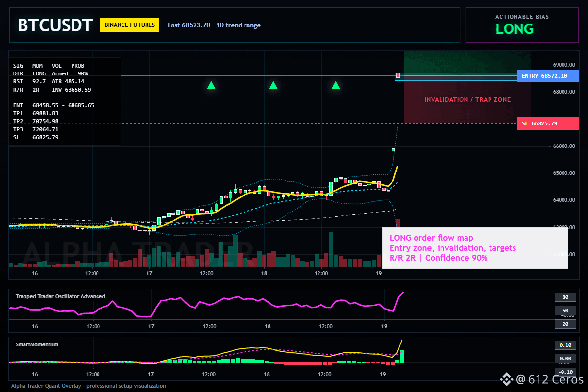Click the latest candle at the entry line
The height and width of the screenshot is (392, 588).
(x=398, y=76)
